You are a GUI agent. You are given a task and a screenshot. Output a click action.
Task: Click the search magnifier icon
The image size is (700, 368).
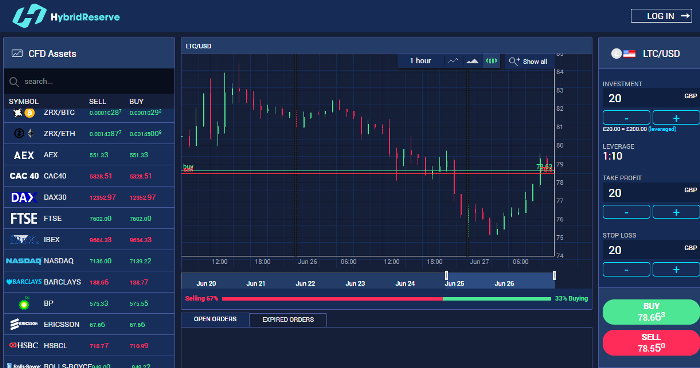[x=14, y=82]
